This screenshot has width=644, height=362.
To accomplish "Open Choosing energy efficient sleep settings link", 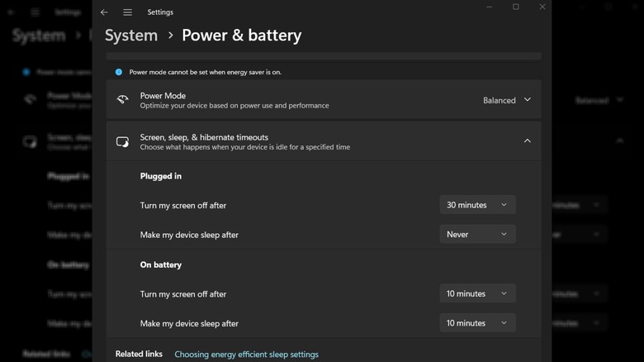I will tap(246, 355).
